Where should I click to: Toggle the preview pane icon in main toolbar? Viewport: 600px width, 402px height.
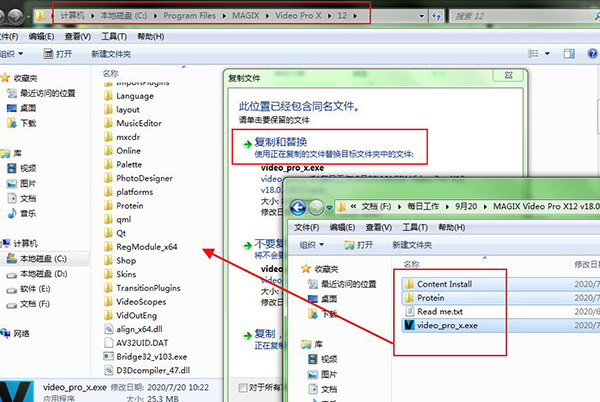point(569,54)
